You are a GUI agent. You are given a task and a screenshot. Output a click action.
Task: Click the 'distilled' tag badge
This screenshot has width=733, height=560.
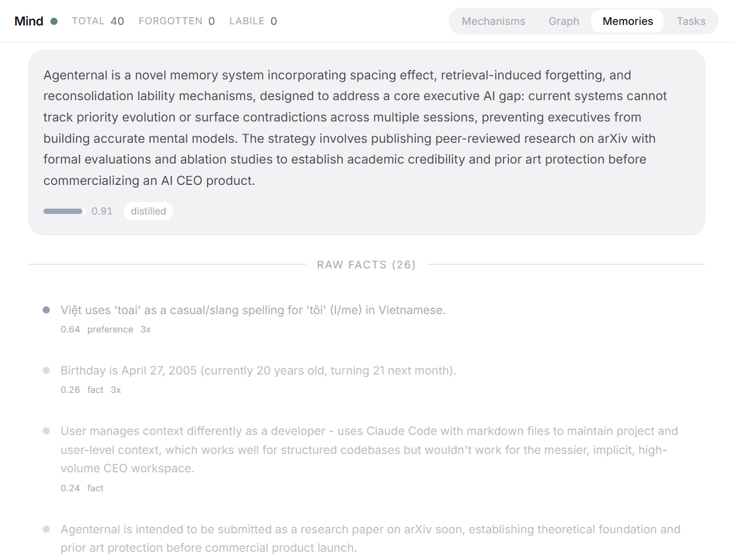[148, 211]
